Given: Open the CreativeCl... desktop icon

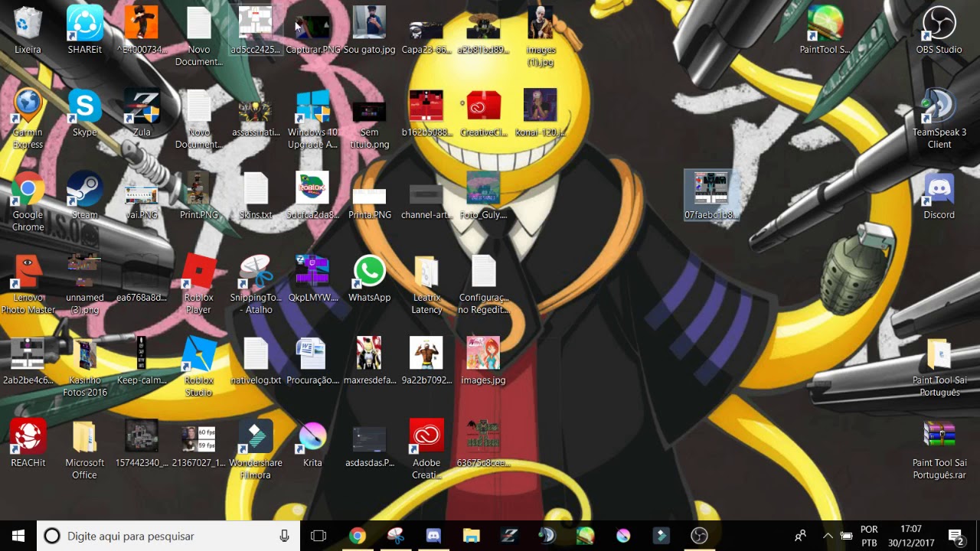Looking at the screenshot, I should pyautogui.click(x=483, y=113).
